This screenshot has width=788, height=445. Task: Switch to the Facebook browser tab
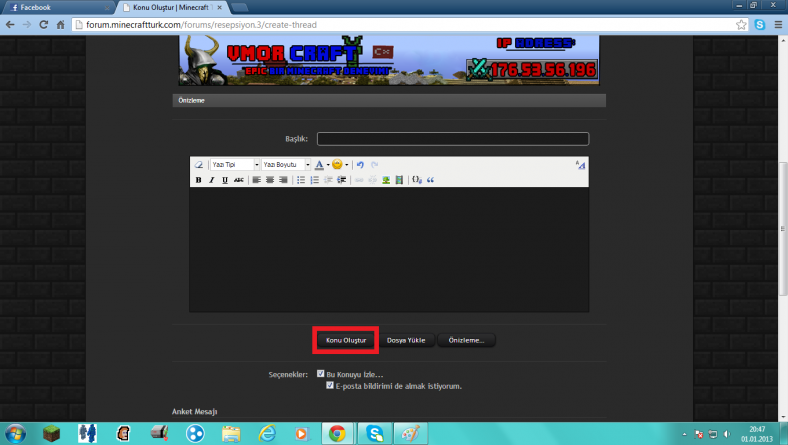58,8
